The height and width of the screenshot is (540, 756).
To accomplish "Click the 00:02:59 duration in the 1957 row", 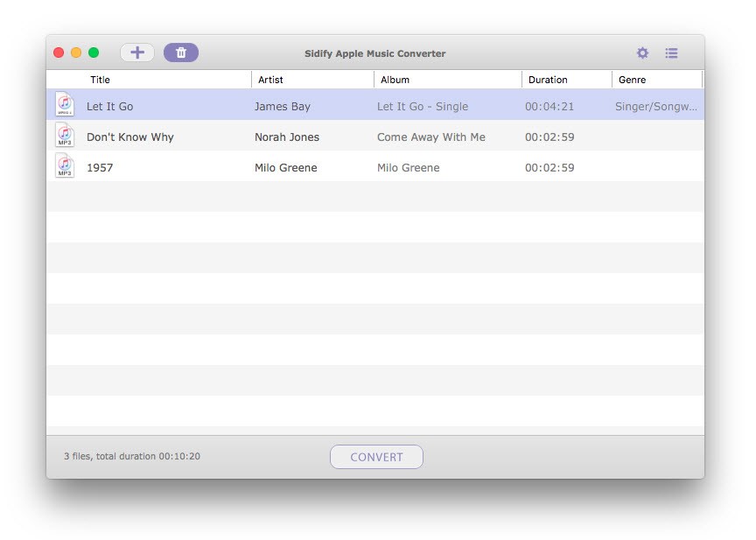I will pyautogui.click(x=549, y=168).
